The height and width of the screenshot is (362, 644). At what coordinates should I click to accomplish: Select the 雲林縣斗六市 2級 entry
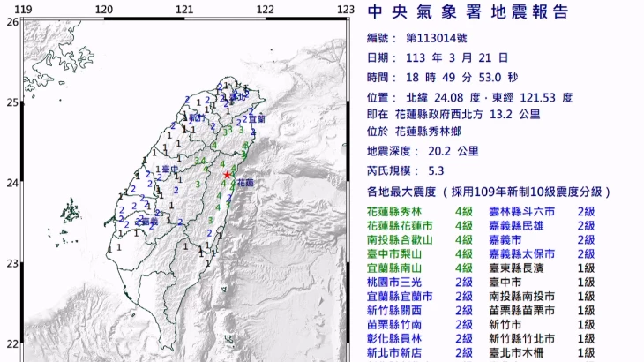point(542,212)
